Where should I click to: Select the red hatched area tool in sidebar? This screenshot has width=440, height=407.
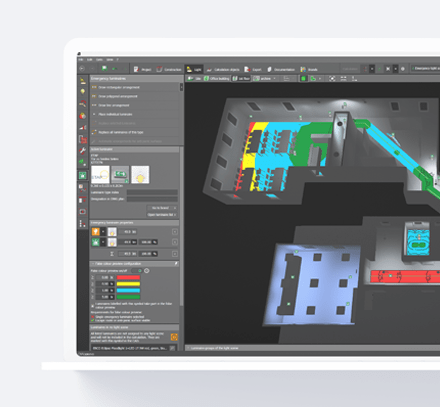[x=82, y=139]
